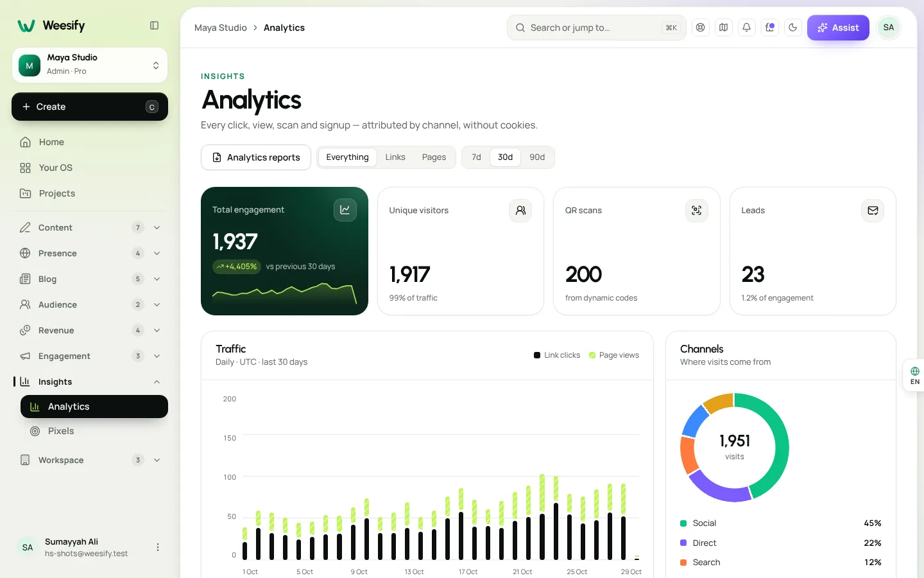This screenshot has width=924, height=578.
Task: Select the 90d range
Action: pyautogui.click(x=537, y=157)
